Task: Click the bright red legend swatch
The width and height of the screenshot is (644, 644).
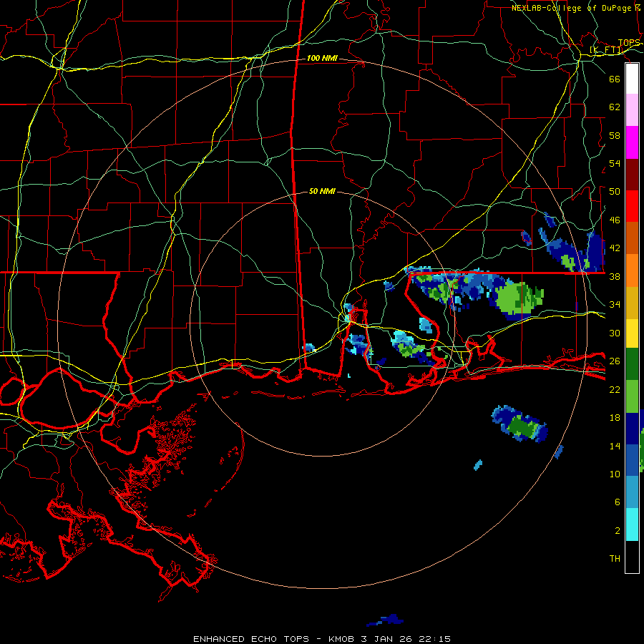Action: click(632, 206)
